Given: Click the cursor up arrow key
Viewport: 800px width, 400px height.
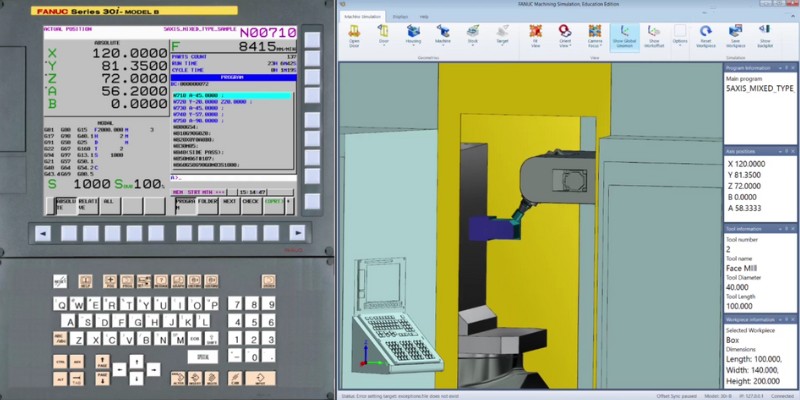Looking at the screenshot, I should (136, 361).
